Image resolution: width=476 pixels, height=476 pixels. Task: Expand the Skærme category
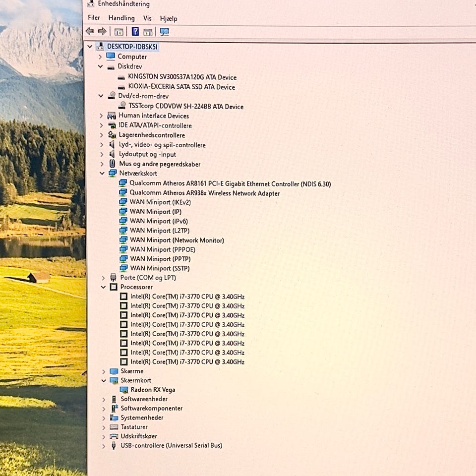104,371
